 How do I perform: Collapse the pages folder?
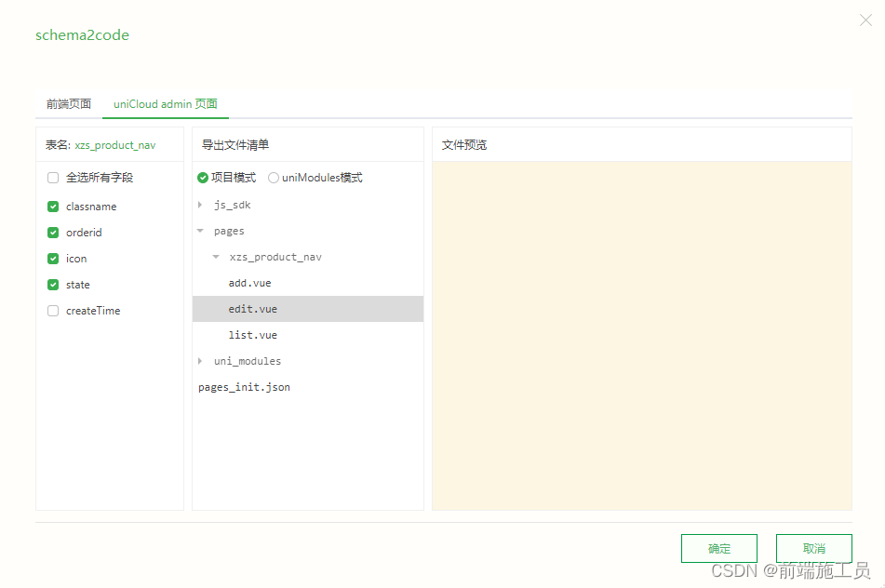(x=199, y=231)
